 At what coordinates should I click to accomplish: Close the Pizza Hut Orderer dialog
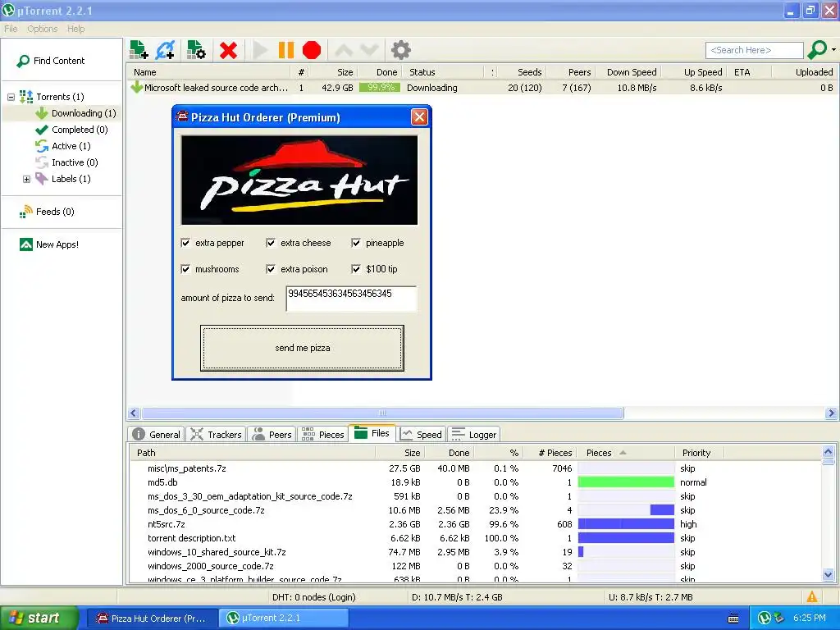(x=419, y=117)
